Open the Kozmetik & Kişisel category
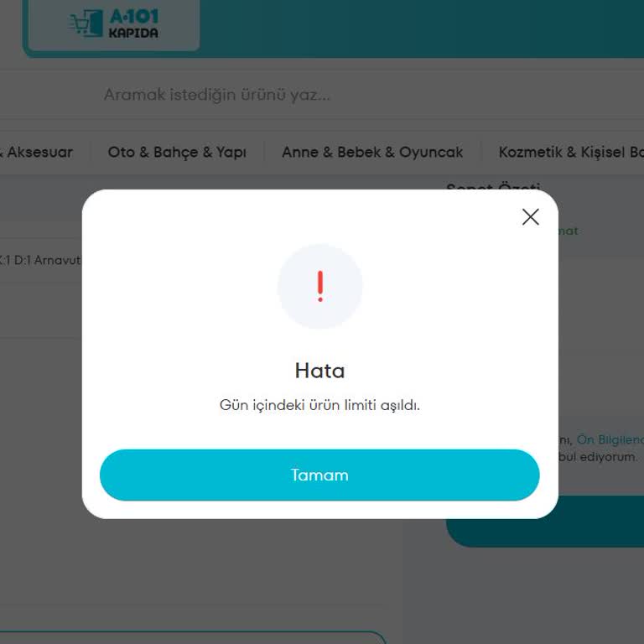644x644 pixels. (x=571, y=153)
